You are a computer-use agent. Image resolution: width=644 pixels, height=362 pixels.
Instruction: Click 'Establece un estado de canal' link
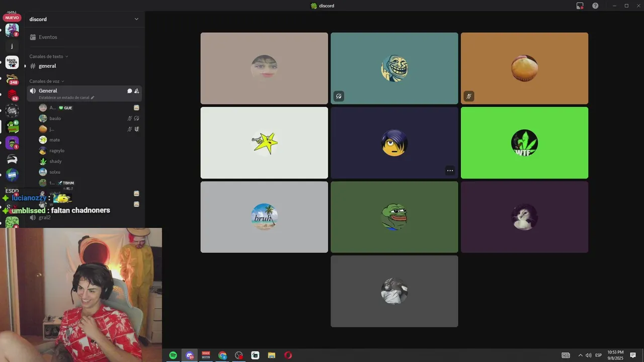64,98
